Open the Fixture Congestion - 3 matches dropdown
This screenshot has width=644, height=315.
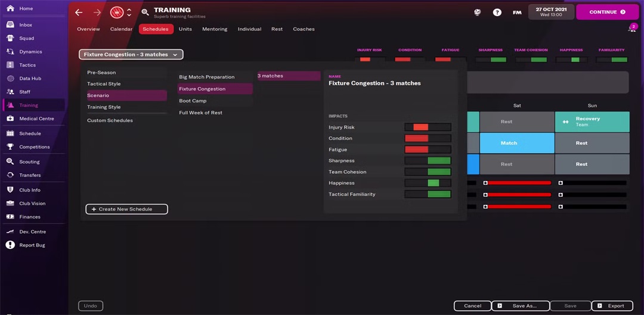(x=131, y=55)
